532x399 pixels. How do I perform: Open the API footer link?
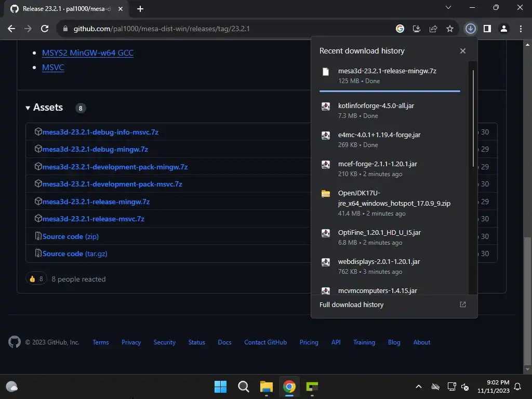click(x=336, y=342)
